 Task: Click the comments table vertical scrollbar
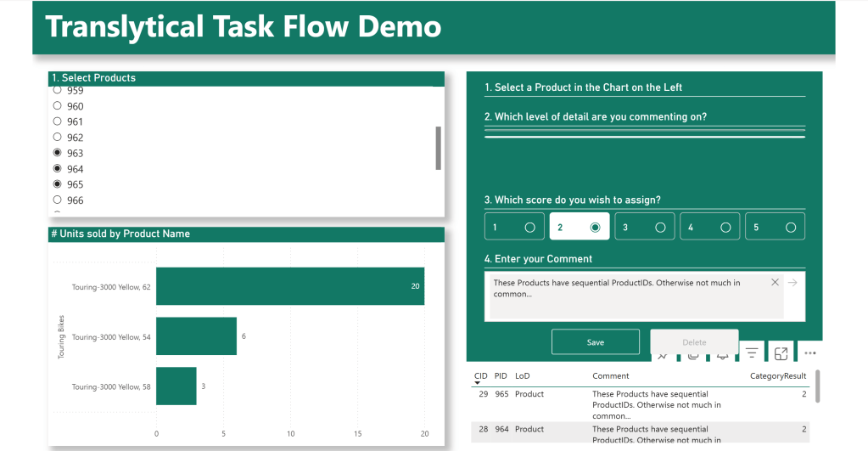point(818,386)
